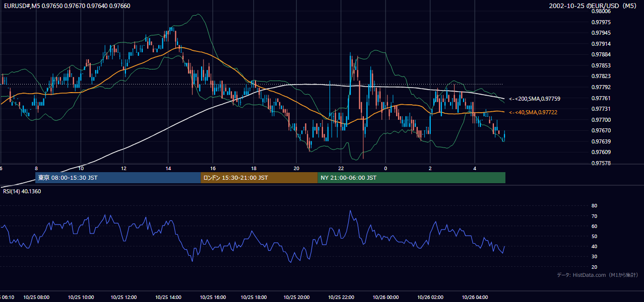644x302 pixels.
Task: Click the 10/25 14:00 time axis label
Action: coord(168,297)
